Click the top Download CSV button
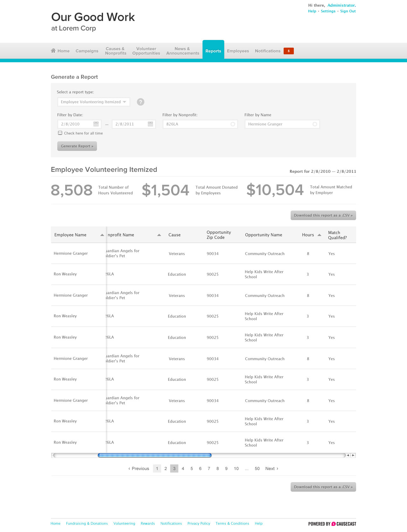 click(323, 215)
